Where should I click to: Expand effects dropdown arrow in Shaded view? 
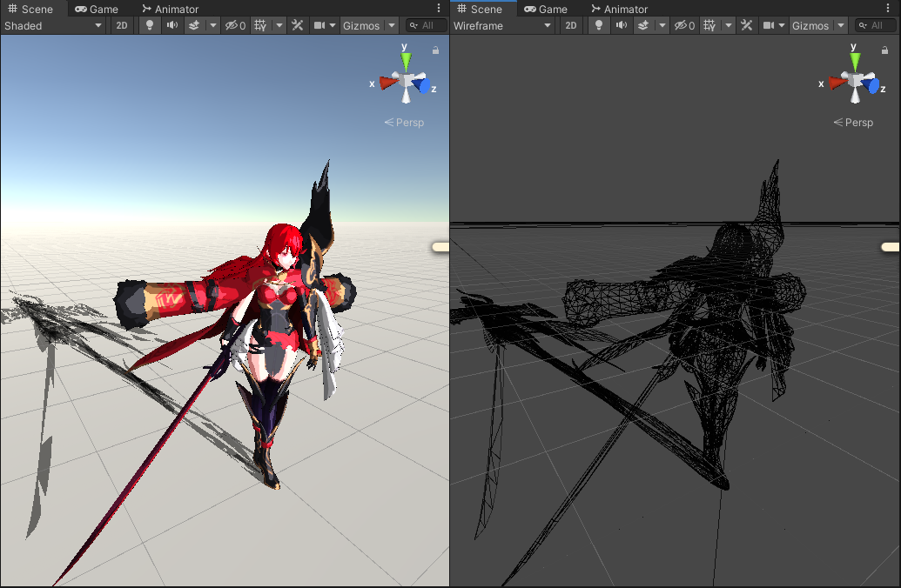[x=213, y=25]
